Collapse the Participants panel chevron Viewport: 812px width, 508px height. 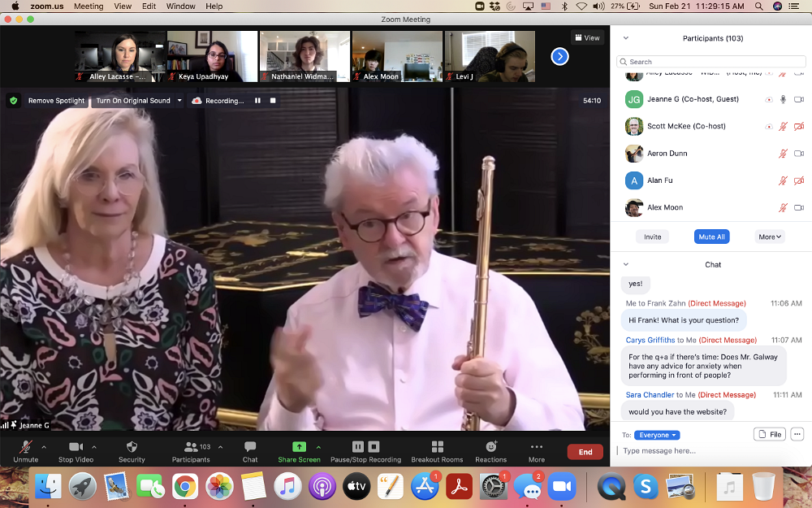tap(625, 38)
